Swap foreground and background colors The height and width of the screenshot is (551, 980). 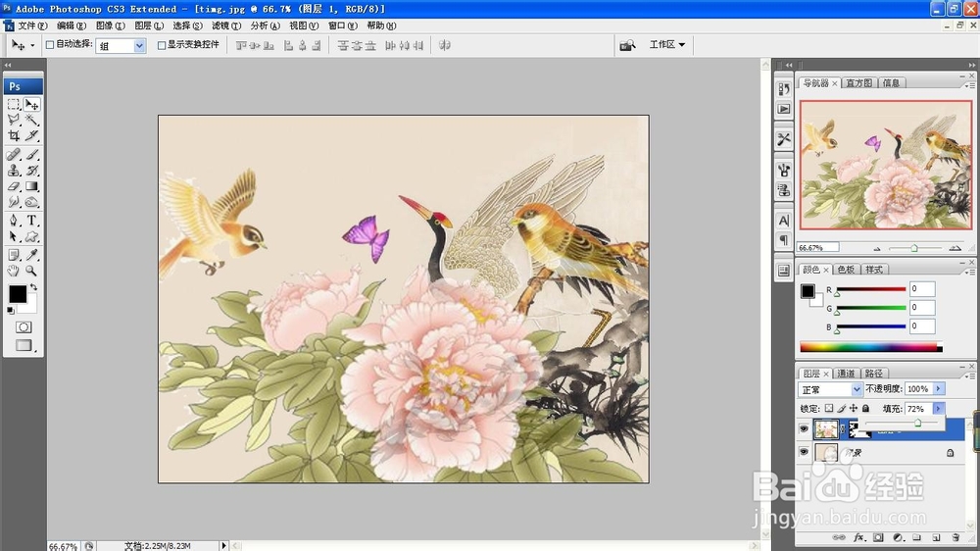[x=33, y=287]
